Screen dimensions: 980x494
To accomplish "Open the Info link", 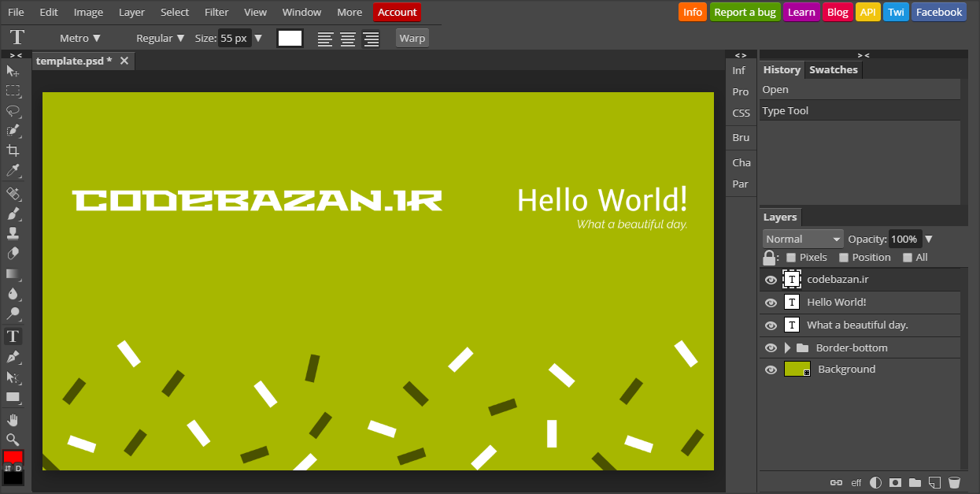I will click(x=693, y=12).
